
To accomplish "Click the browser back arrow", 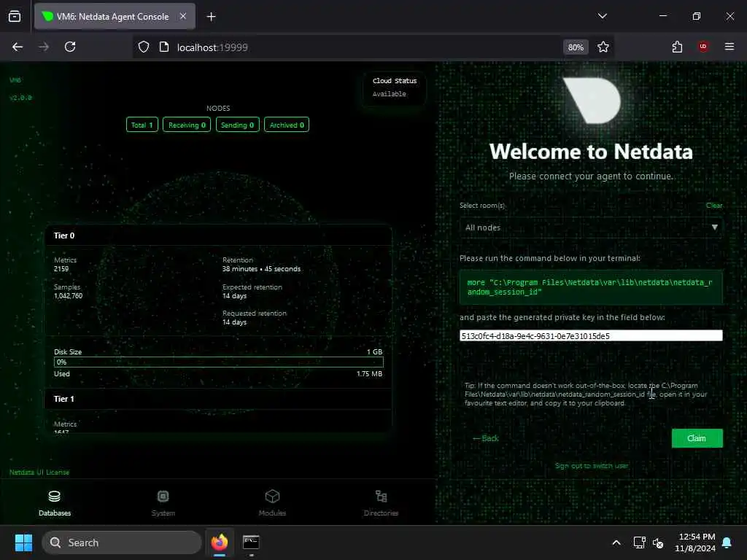I will [18, 47].
